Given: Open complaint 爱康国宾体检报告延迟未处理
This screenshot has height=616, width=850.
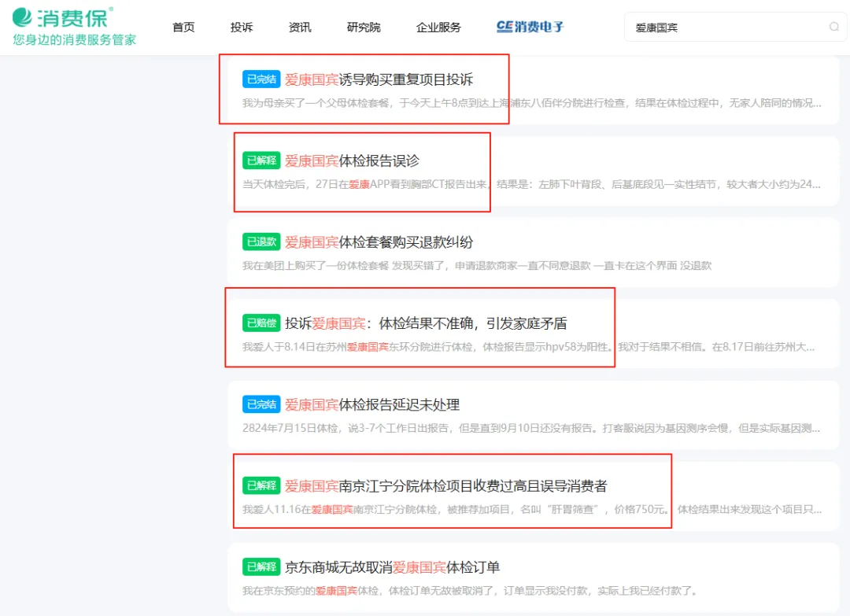Looking at the screenshot, I should [x=371, y=404].
